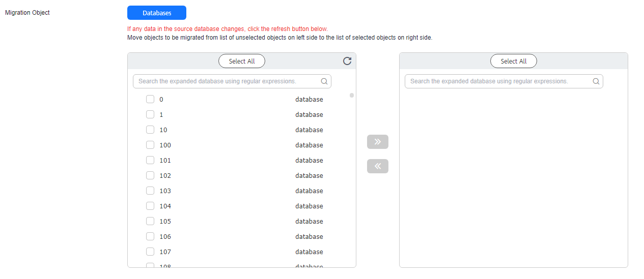Click the search magnifier in the unselected list
Viewport: 644px width, 279px height.
324,81
